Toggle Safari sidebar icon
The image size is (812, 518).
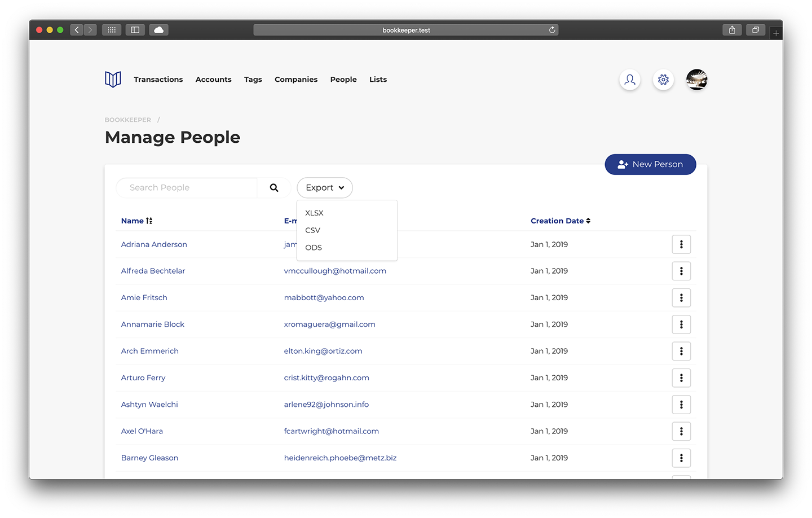pos(135,30)
